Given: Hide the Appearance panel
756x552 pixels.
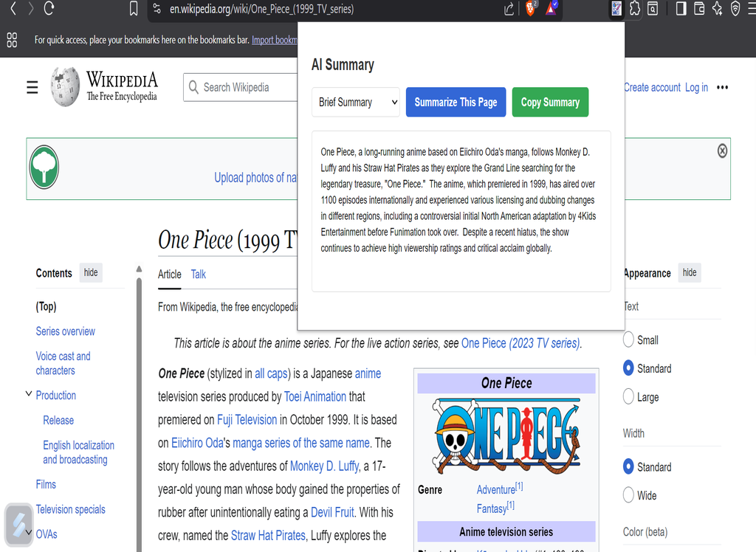Looking at the screenshot, I should pos(690,272).
